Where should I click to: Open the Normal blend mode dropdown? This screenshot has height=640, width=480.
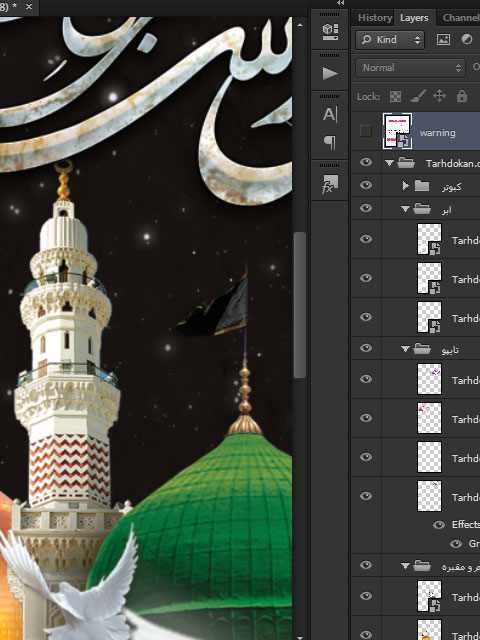(410, 68)
